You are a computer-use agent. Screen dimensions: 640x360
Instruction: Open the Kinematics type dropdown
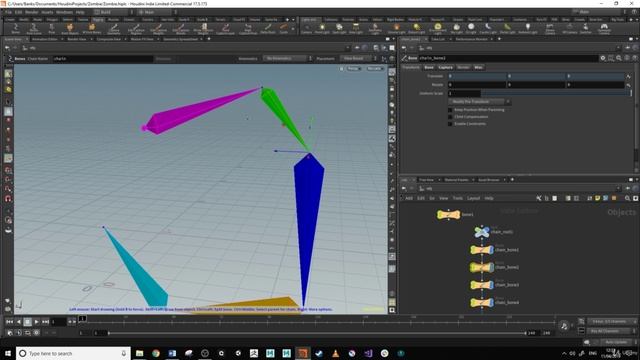[x=287, y=58]
